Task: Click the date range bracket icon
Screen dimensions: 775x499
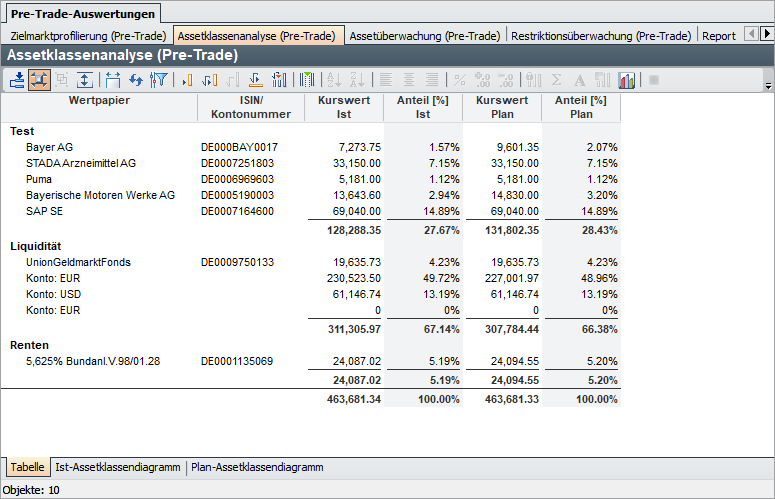Action: [112, 80]
